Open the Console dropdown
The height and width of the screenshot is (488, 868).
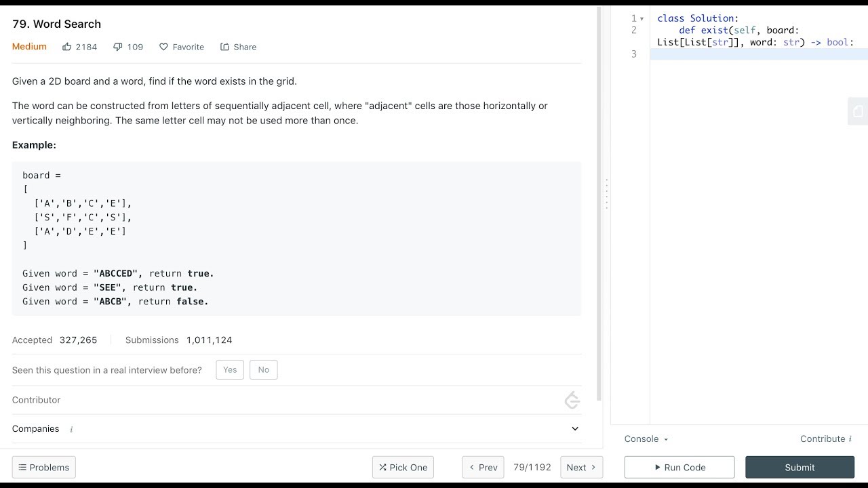(x=646, y=439)
